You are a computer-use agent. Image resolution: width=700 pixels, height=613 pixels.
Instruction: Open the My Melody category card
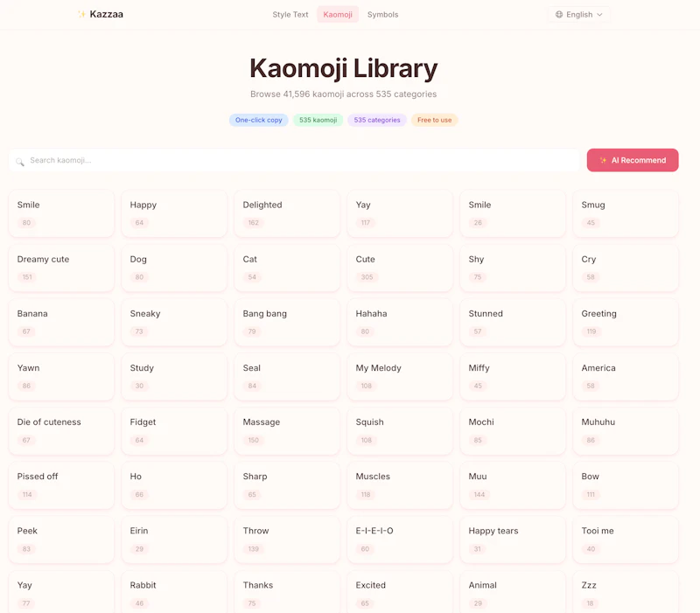pos(400,377)
